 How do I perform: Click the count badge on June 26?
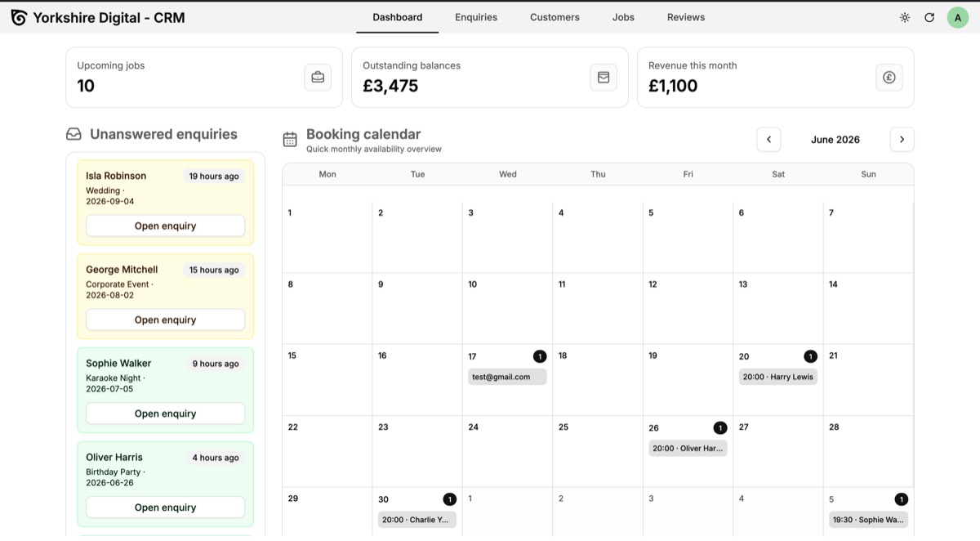[x=720, y=427]
